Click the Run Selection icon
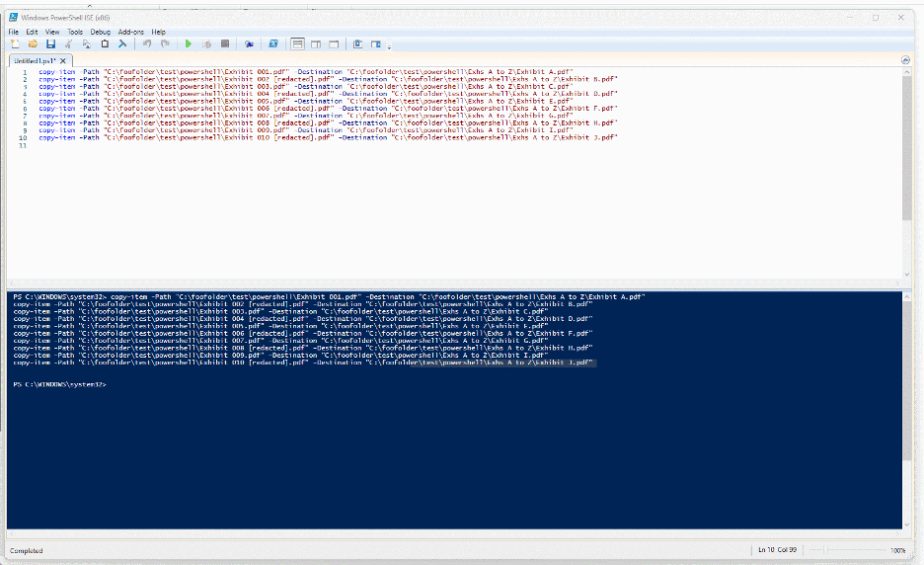This screenshot has width=924, height=565. (x=206, y=44)
